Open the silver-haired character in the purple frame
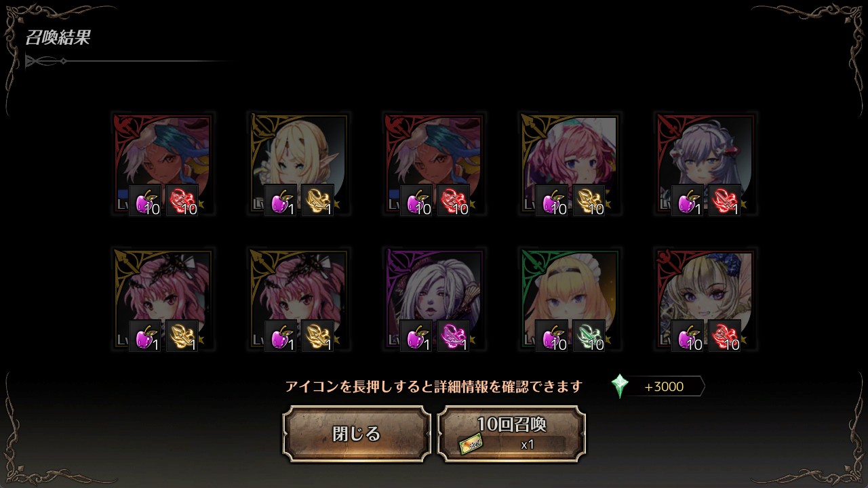 [434, 299]
